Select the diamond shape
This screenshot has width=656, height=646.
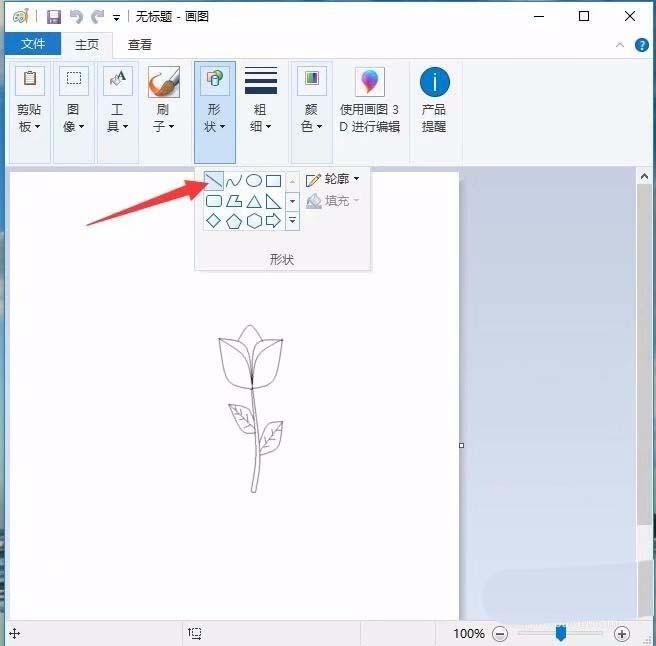click(214, 221)
